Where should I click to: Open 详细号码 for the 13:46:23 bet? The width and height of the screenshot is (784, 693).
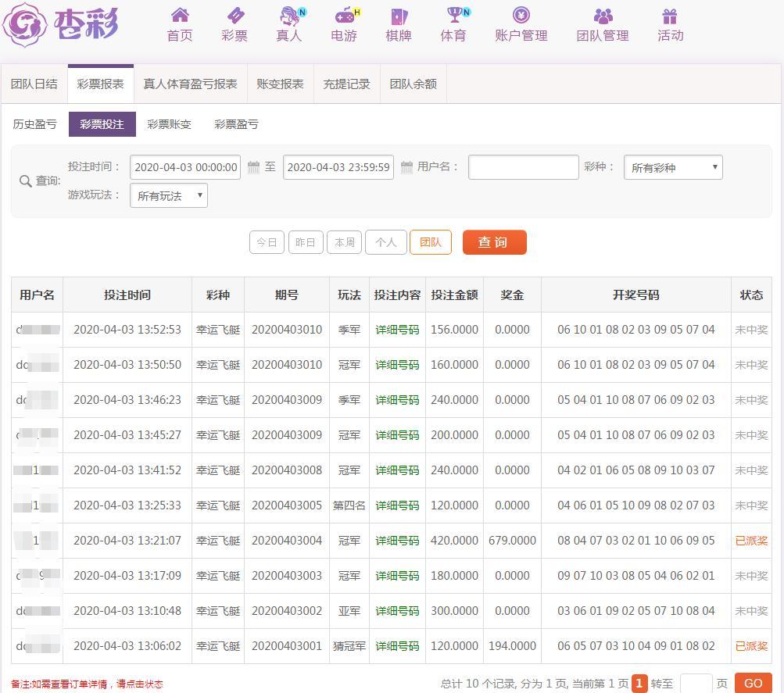click(x=398, y=400)
